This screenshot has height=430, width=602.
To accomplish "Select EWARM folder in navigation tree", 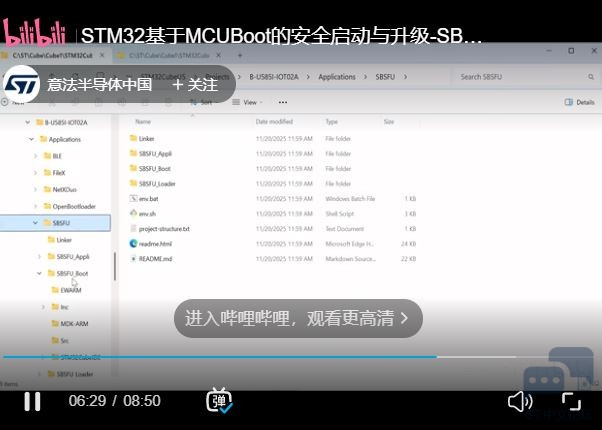I will [x=66, y=290].
